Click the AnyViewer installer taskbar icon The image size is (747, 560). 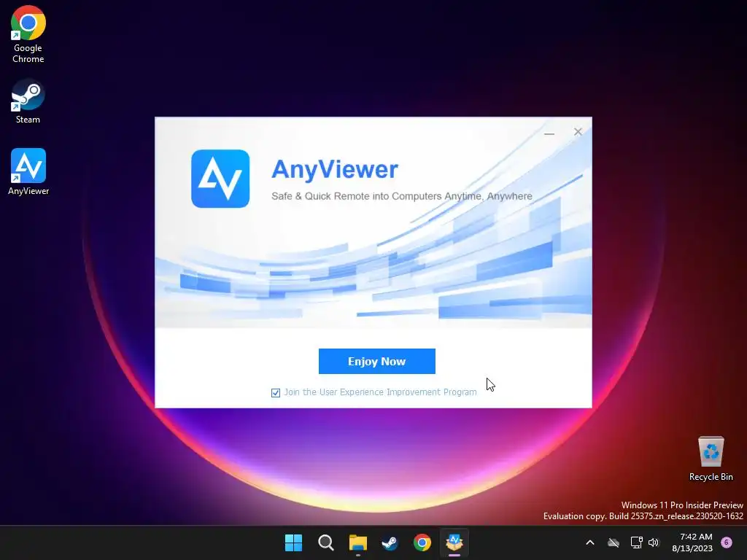454,542
